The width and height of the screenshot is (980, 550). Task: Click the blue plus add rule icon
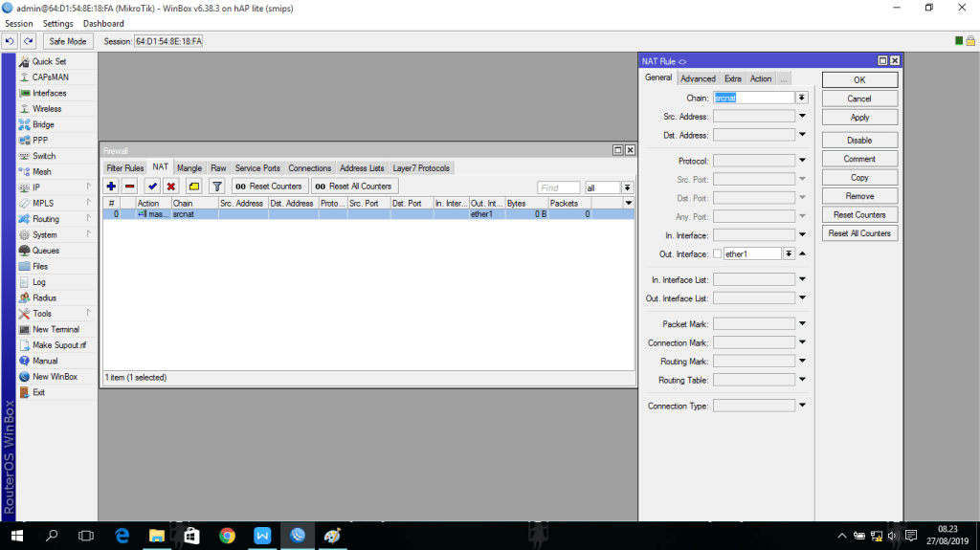coord(111,187)
